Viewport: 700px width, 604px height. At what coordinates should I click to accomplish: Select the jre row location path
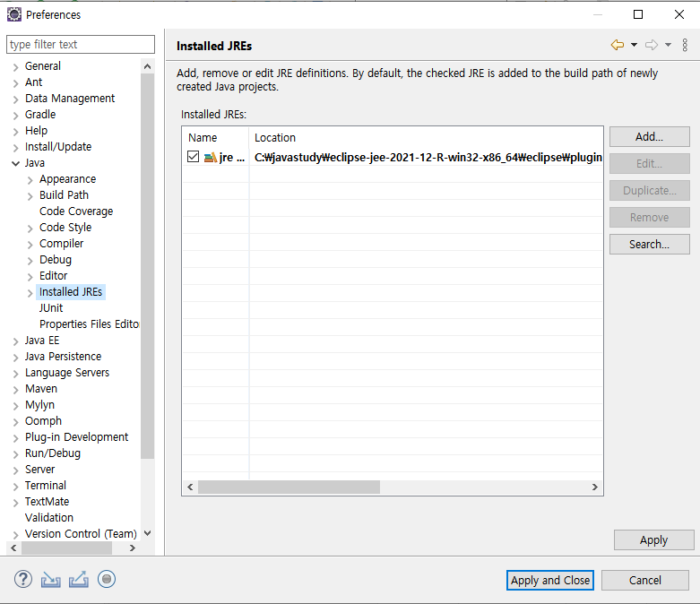428,157
